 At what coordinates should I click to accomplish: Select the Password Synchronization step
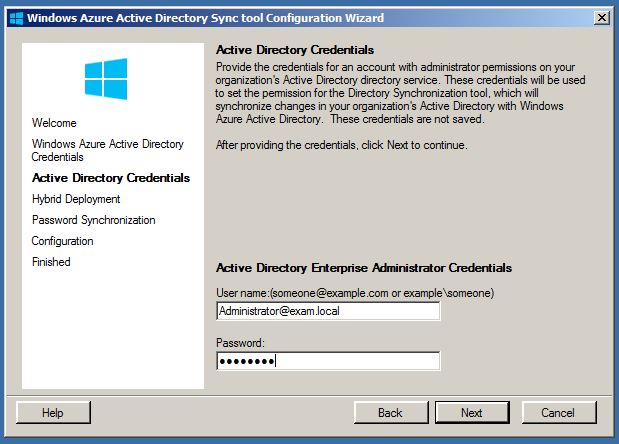coord(94,220)
